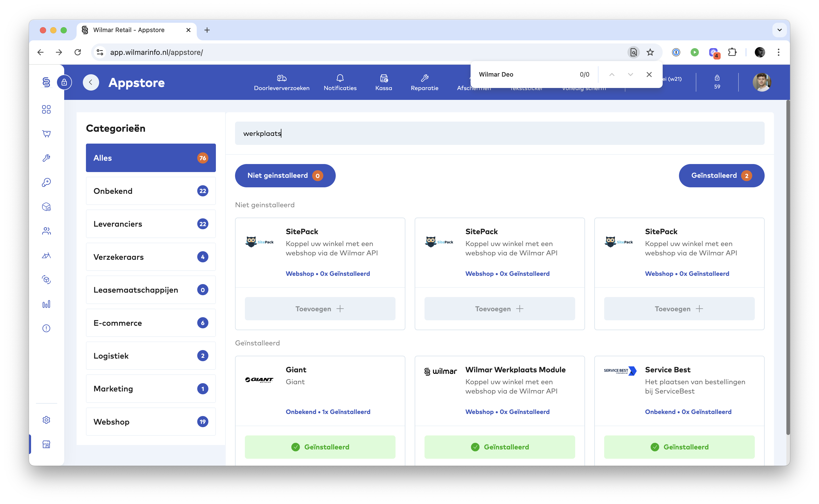Open the user profile photo

click(762, 82)
